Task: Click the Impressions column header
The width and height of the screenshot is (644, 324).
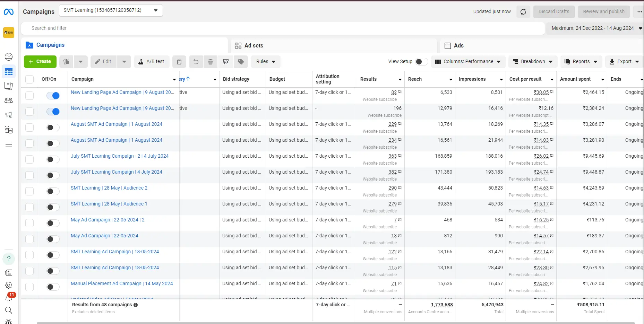Action: (x=472, y=79)
